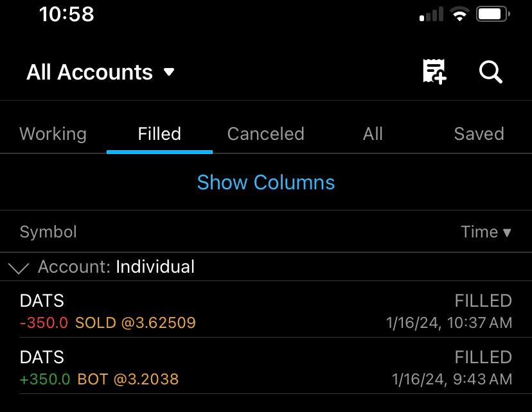Switch to the Canceled tab
This screenshot has height=412, width=532.
(265, 134)
